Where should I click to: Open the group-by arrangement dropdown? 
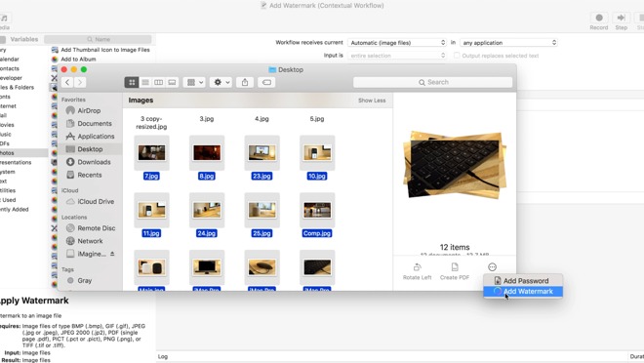[195, 83]
